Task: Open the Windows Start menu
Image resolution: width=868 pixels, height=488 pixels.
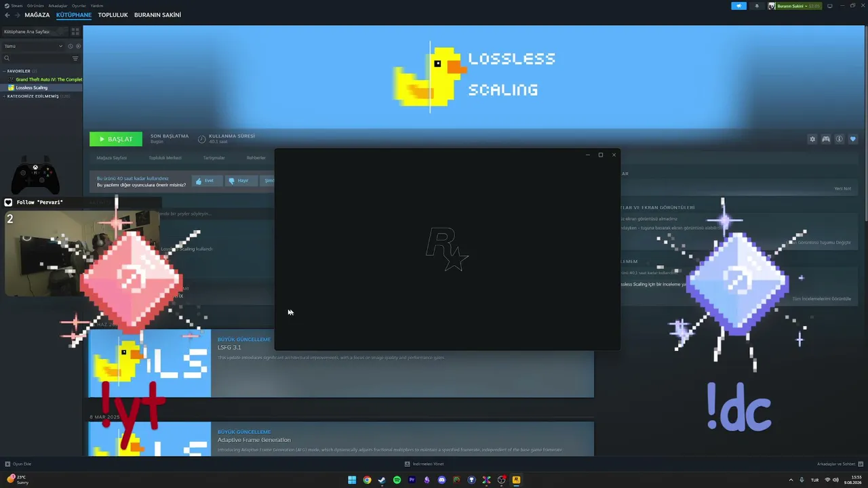Action: 352,480
